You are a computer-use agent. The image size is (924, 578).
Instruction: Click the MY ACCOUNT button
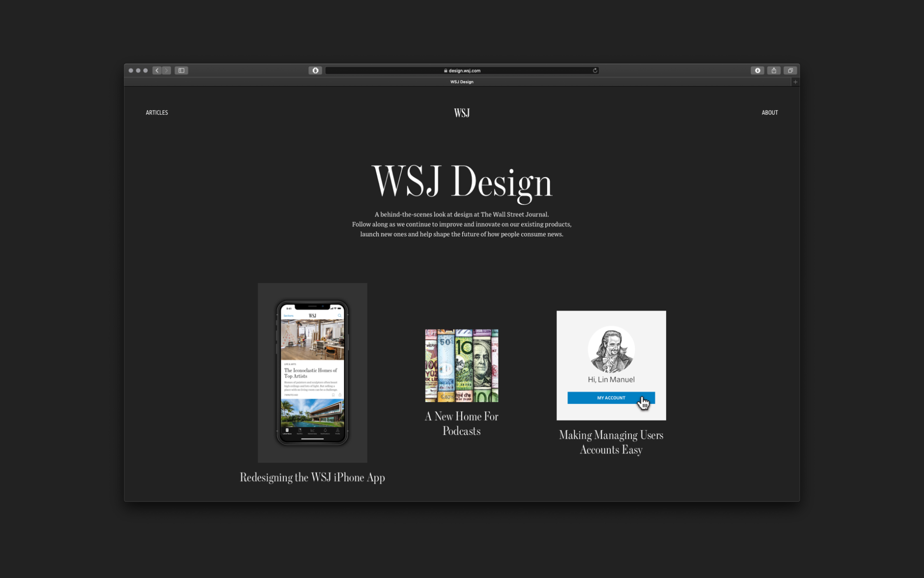click(x=611, y=397)
